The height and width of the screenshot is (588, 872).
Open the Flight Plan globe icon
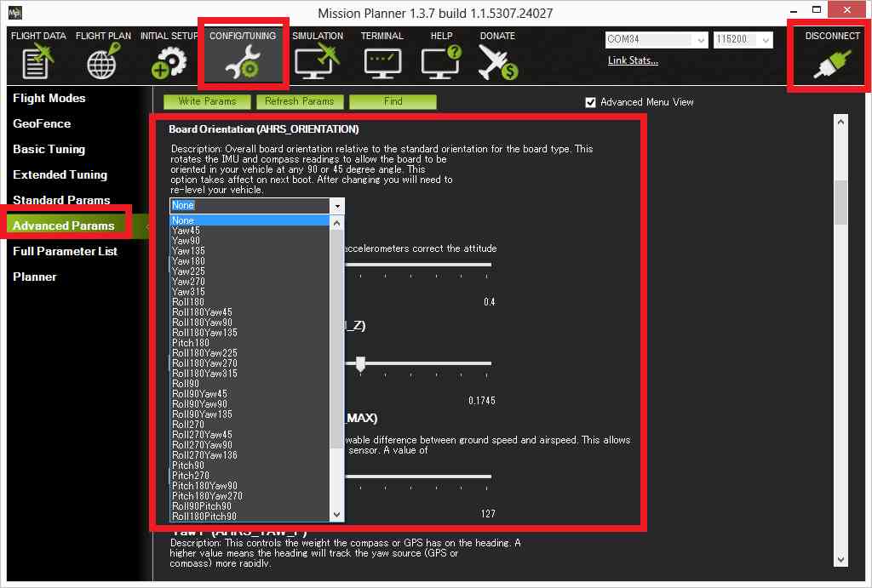(103, 63)
